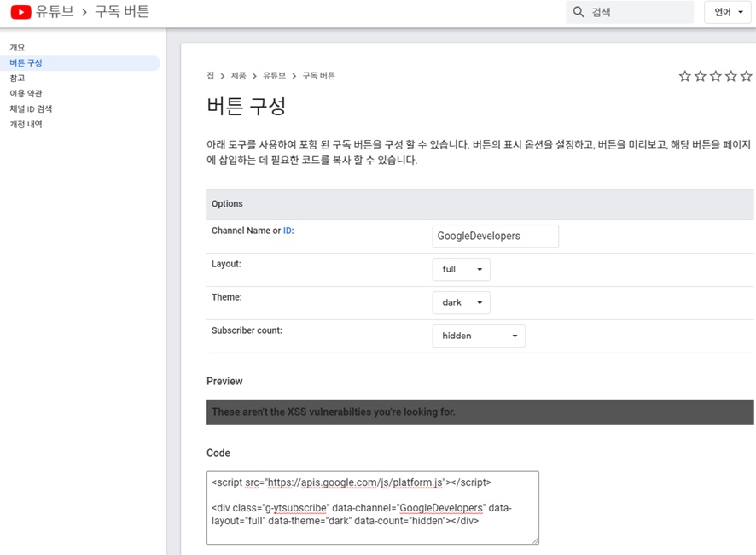Click the Options table header
Viewport: 756px width, 555px height.
(x=480, y=204)
